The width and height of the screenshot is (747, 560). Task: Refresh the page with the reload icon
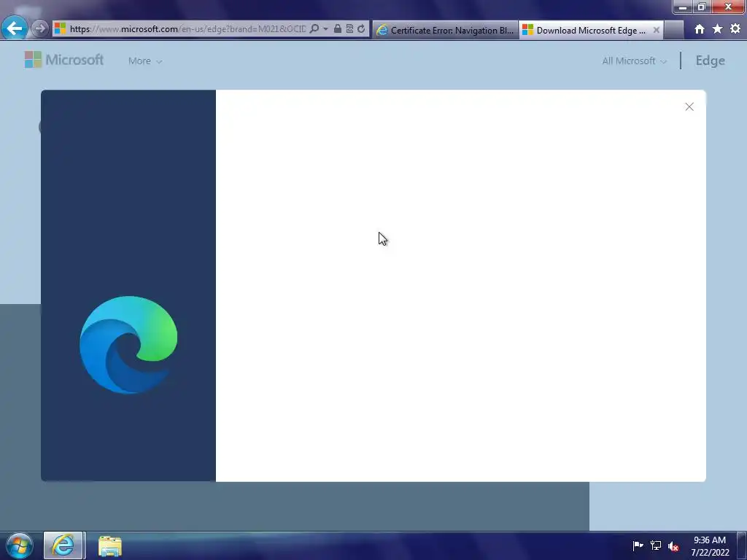(x=361, y=28)
